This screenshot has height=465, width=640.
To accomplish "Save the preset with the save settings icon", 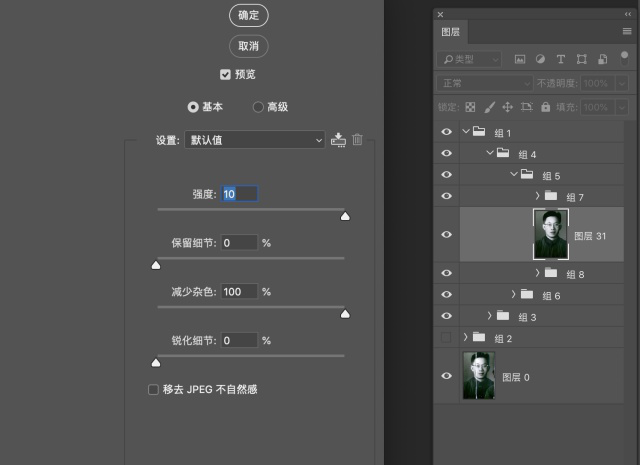I will [x=338, y=140].
